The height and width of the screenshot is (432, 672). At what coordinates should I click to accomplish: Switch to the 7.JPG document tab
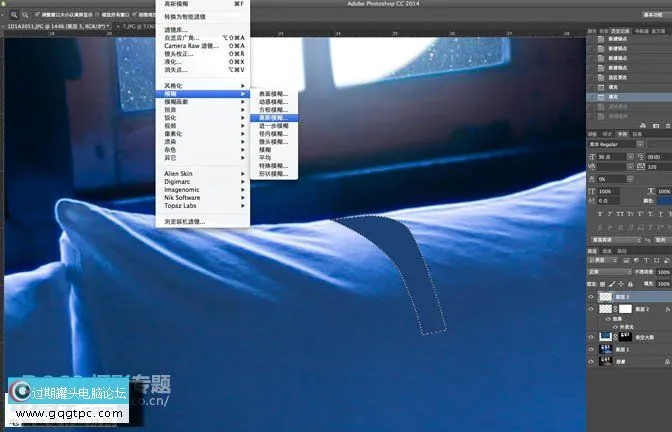point(141,27)
